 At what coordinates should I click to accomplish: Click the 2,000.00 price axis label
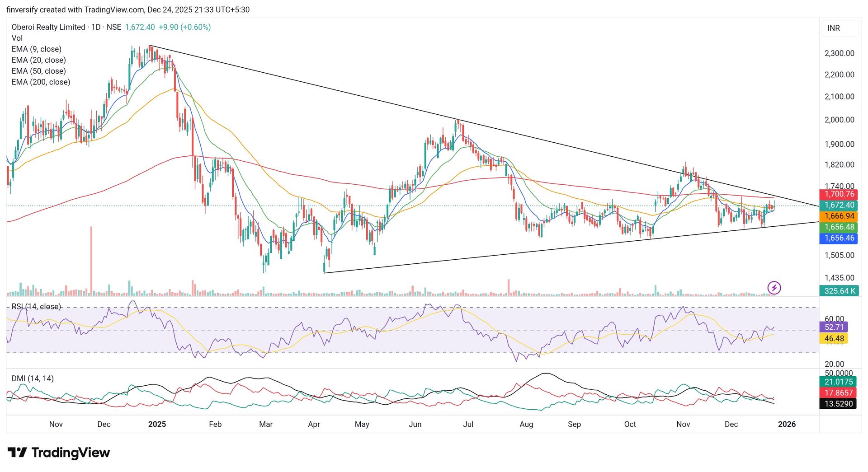(x=840, y=120)
